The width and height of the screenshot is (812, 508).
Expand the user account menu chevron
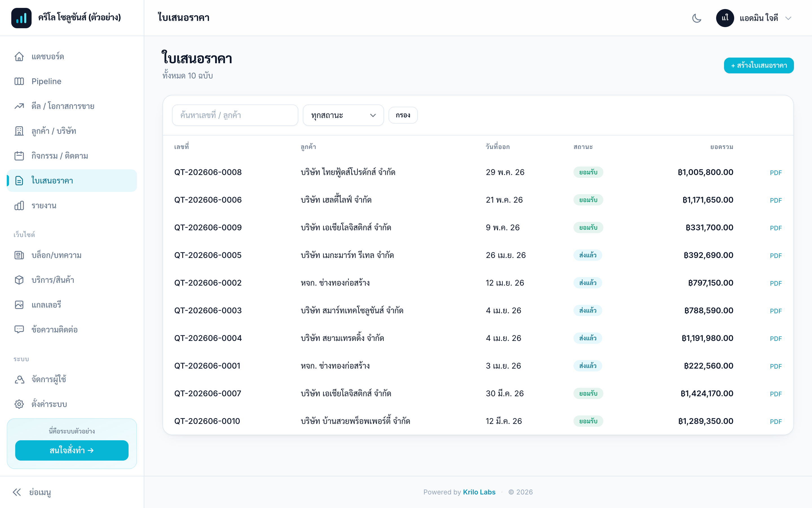click(788, 18)
